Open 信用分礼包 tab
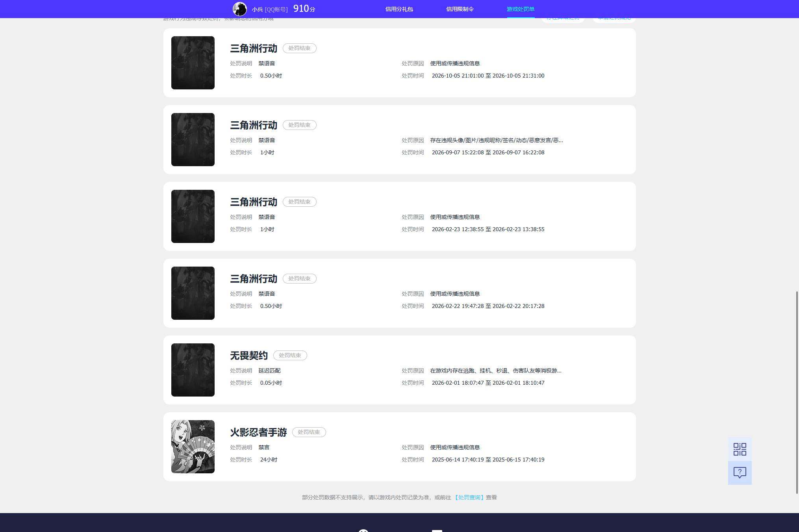The height and width of the screenshot is (532, 799). click(399, 9)
